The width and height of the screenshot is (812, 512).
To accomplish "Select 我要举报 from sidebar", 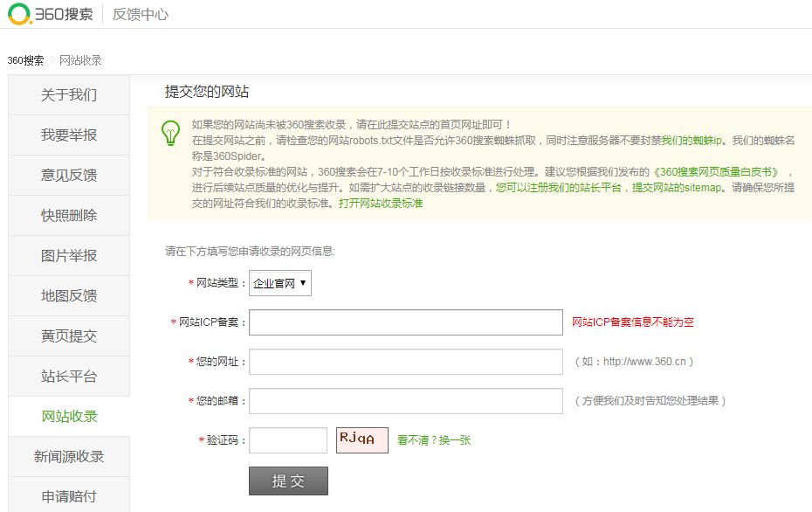I will [69, 135].
